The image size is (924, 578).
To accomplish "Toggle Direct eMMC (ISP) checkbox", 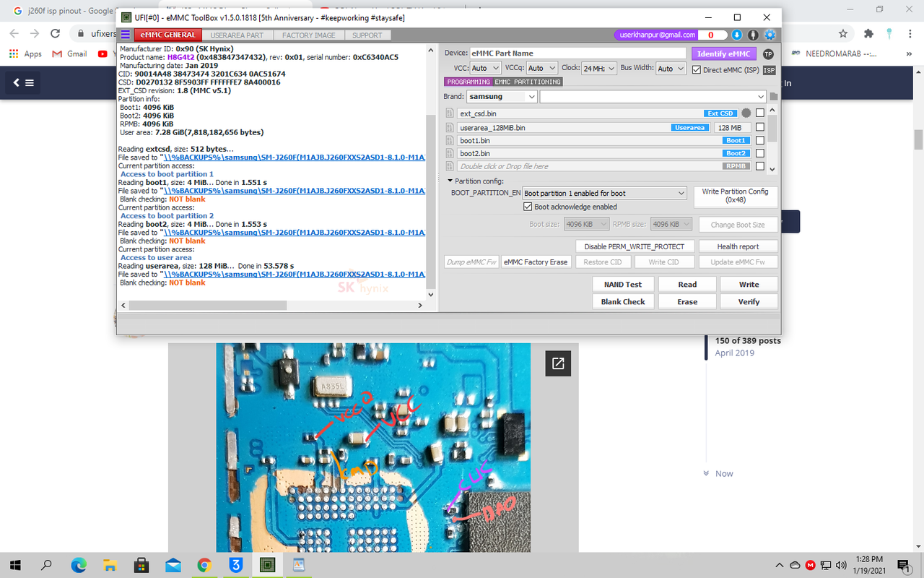I will tap(697, 70).
